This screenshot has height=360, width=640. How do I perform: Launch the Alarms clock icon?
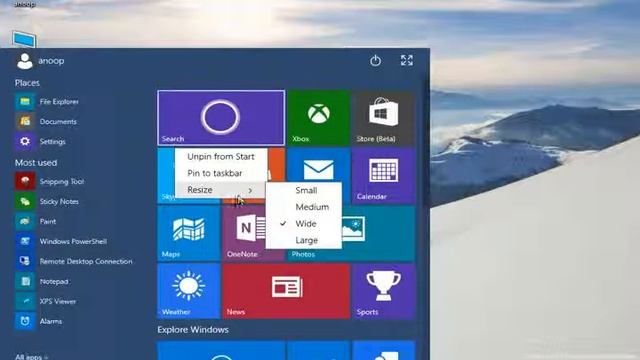25,322
